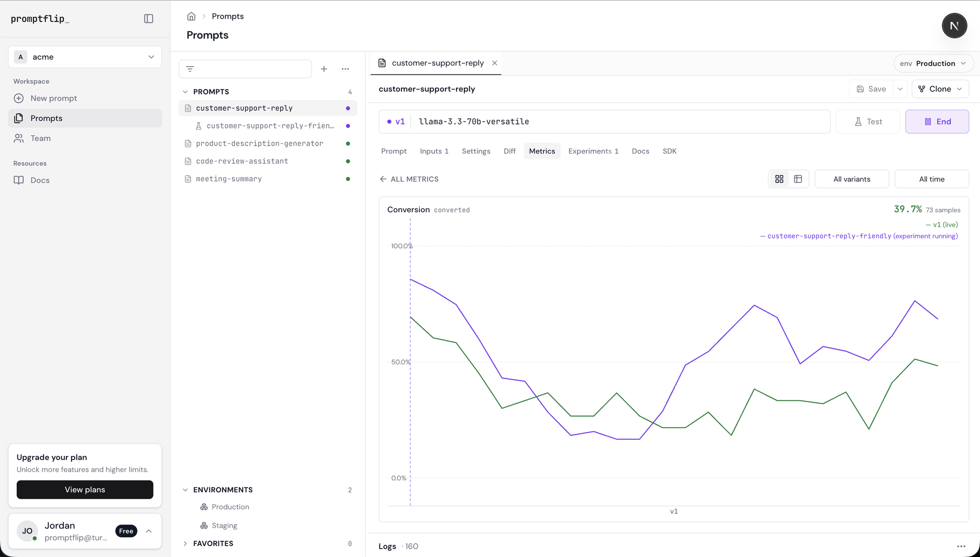Open the env Production dropdown
The image size is (980, 557).
[x=933, y=63]
